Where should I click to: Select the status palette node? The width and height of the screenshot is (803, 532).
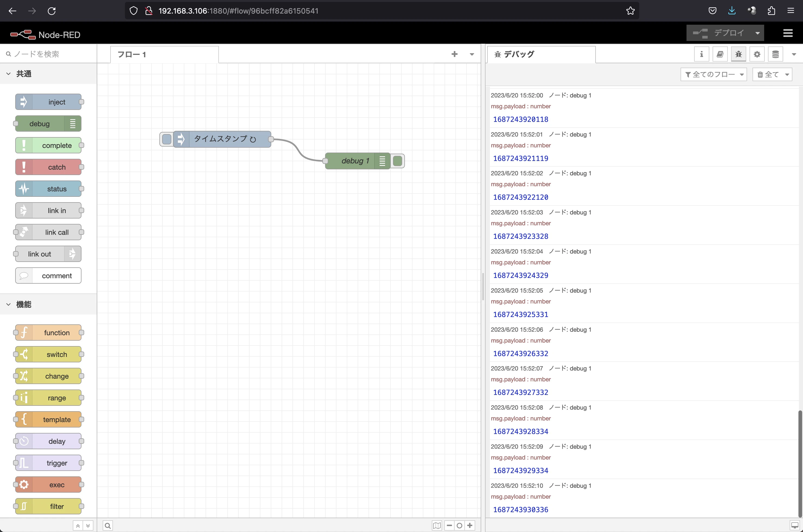[x=48, y=189]
